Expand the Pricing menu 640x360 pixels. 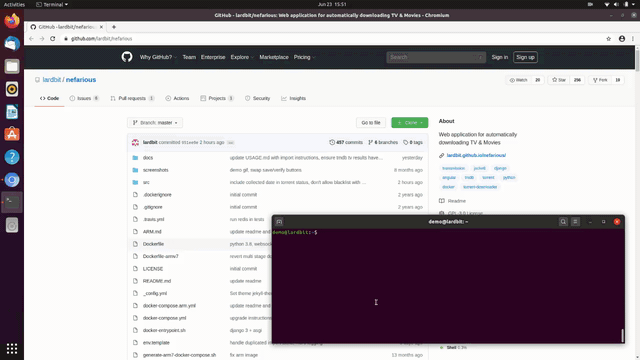click(304, 57)
